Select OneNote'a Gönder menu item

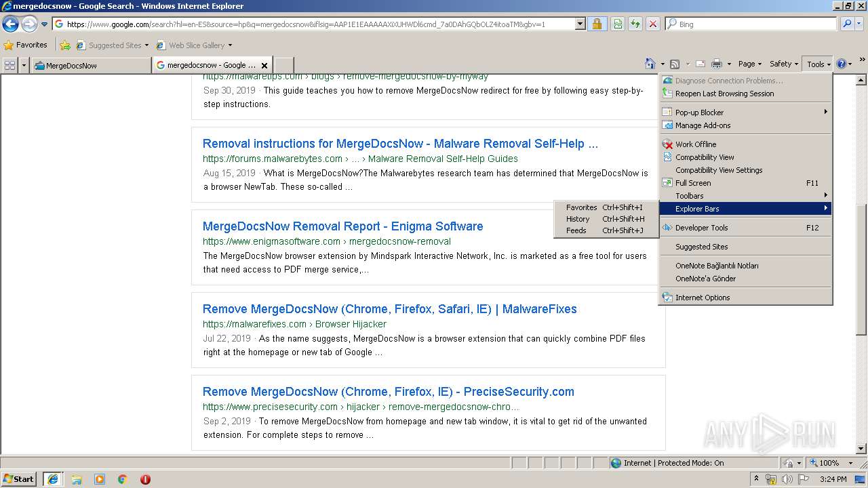745,279
